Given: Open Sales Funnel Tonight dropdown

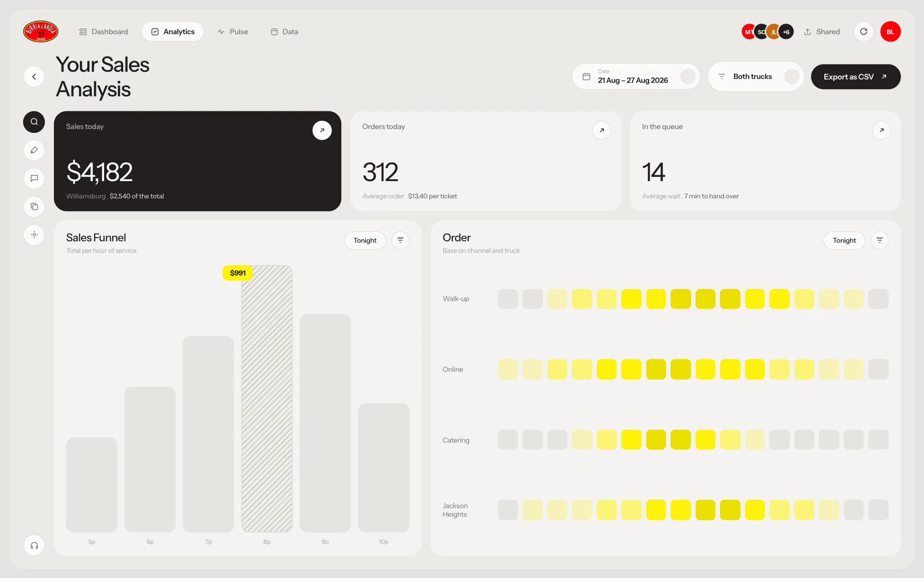Looking at the screenshot, I should point(365,240).
